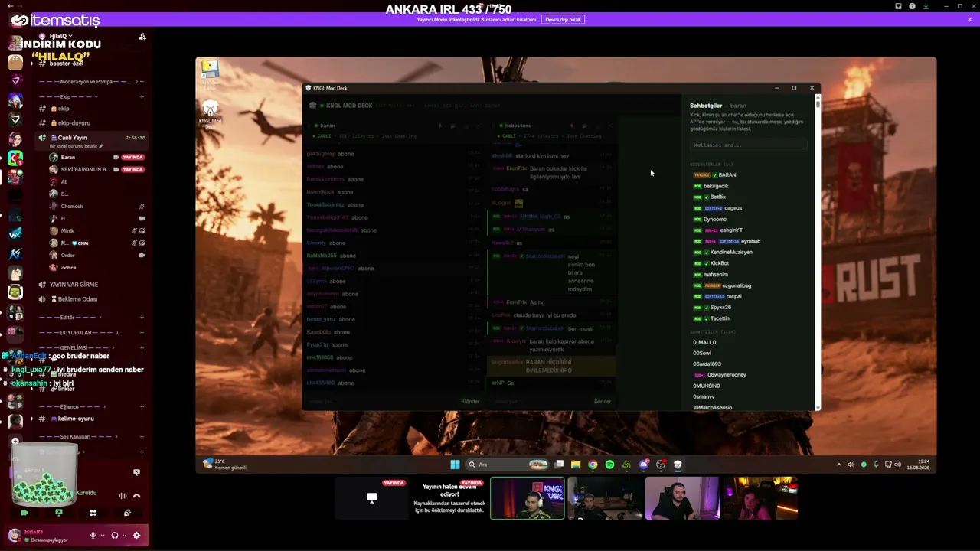Open the Discord inbox icon in title bar
The image size is (980, 551).
point(899,6)
